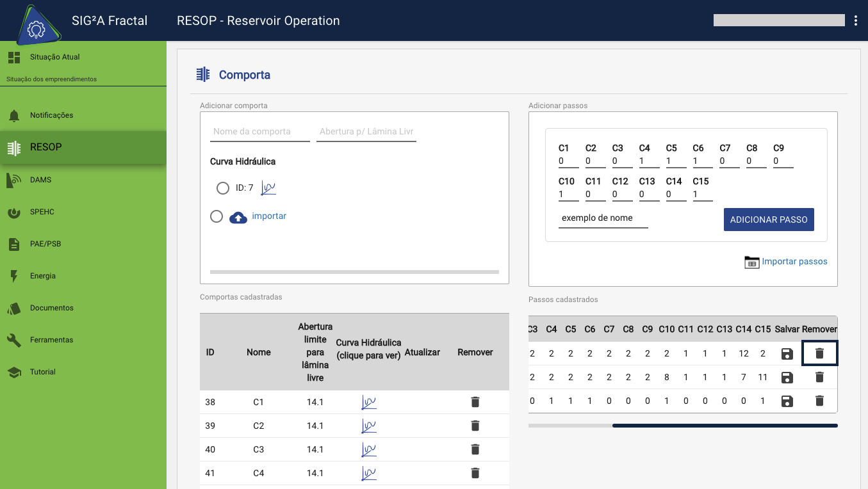Remove comporta C3 with trash icon

475,449
